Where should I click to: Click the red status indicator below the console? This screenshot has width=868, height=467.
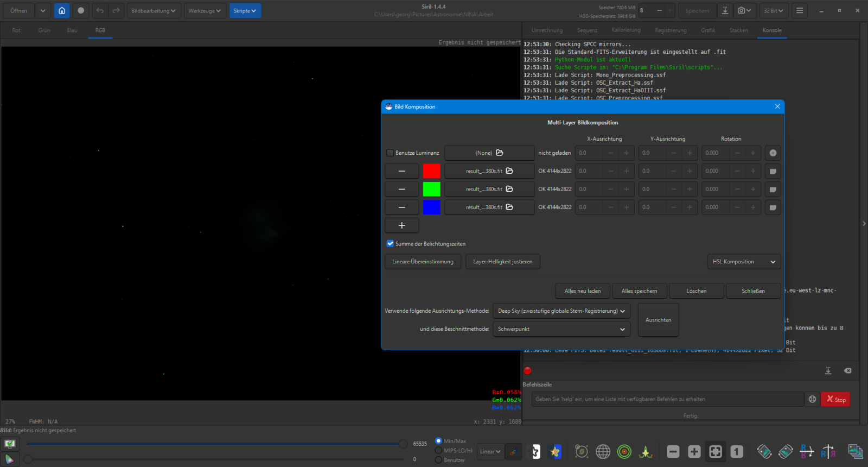click(x=527, y=371)
